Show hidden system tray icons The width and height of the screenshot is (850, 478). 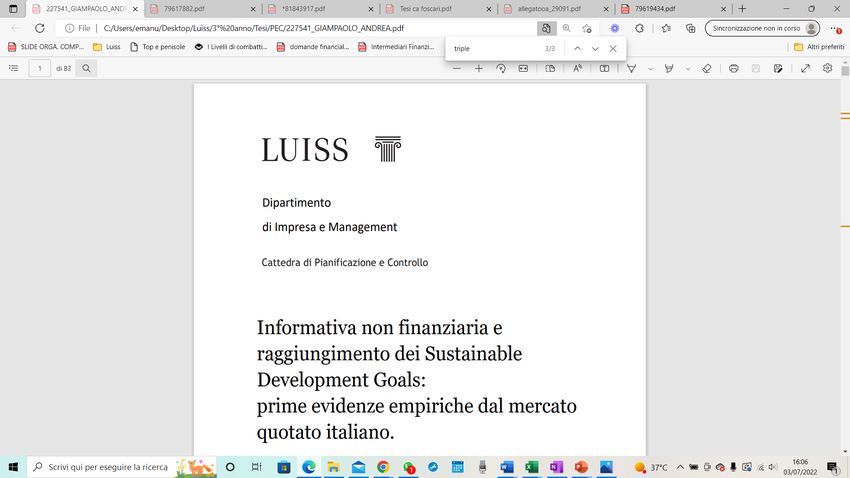coord(680,467)
